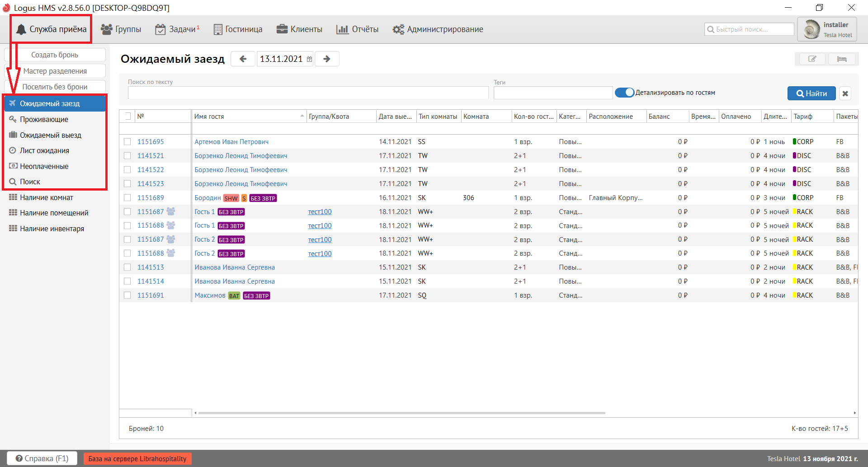
Task: Open guest link 'Артемов Иван Петрович'
Action: 231,142
